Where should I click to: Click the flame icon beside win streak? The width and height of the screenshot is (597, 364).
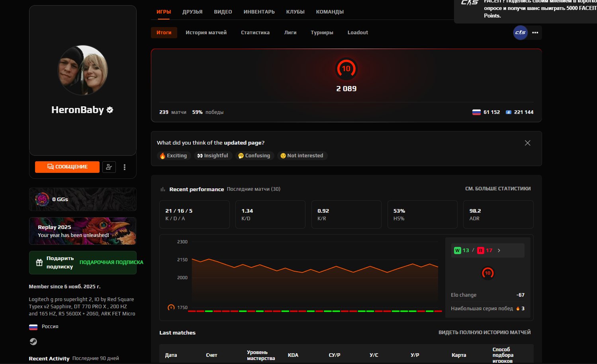tap(517, 308)
